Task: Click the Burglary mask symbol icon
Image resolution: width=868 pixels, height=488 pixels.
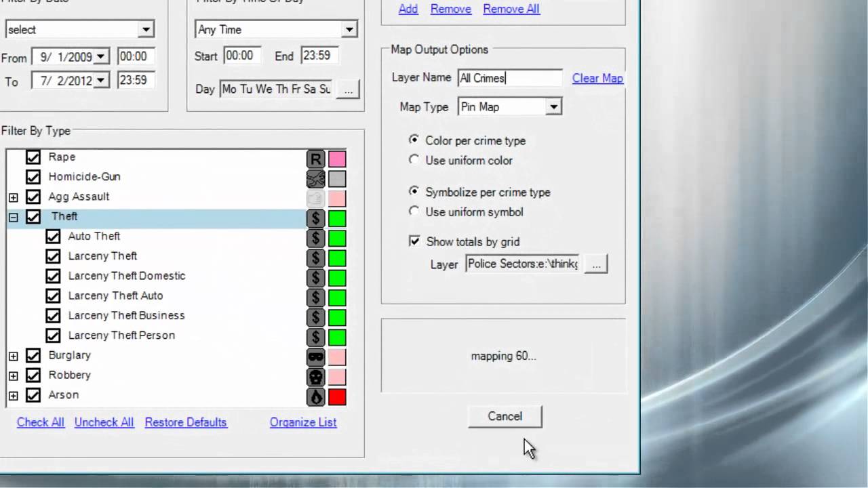Action: (316, 357)
